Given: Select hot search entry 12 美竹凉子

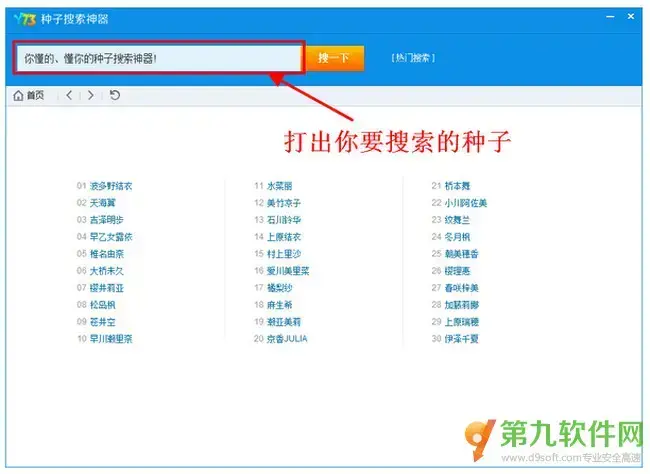Looking at the screenshot, I should [x=284, y=203].
